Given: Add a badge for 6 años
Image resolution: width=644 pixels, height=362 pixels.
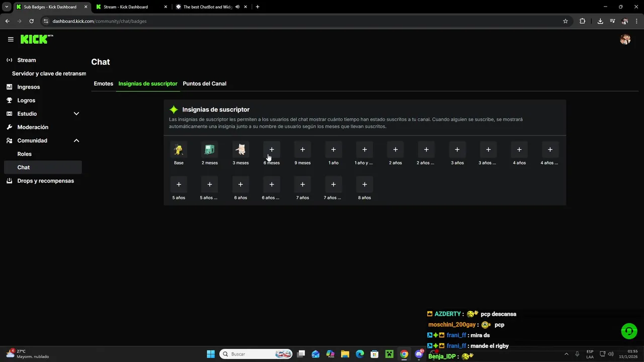Looking at the screenshot, I should pyautogui.click(x=240, y=184).
